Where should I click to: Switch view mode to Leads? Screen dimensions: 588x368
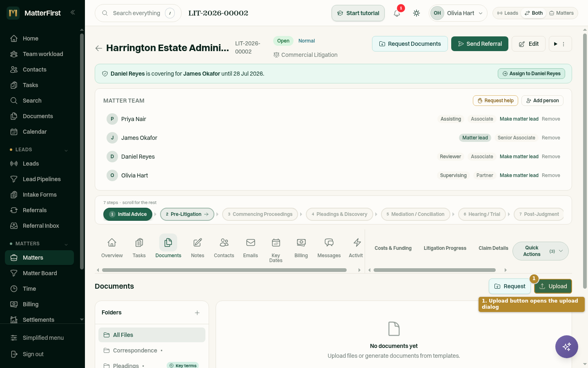(x=508, y=13)
